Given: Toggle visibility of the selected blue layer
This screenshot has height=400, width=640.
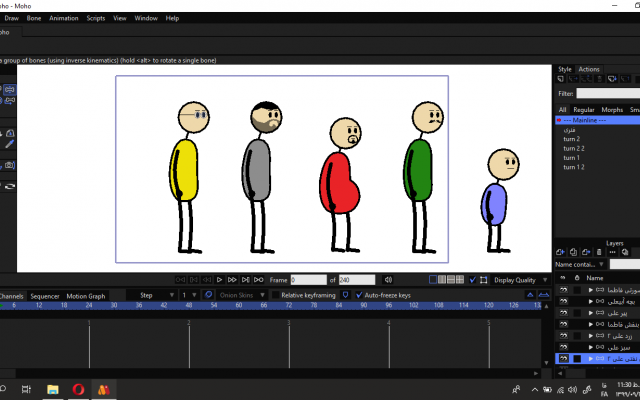Looking at the screenshot, I should coord(564,359).
